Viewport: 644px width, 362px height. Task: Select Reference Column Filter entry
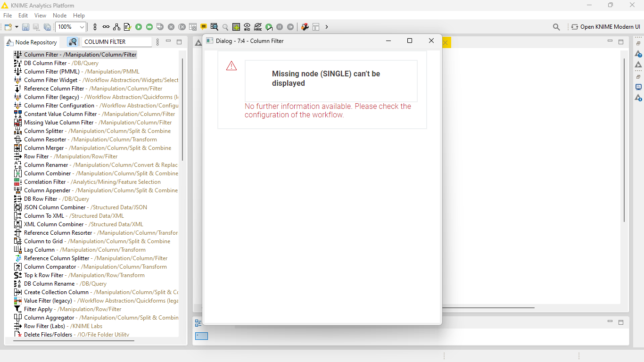tap(88, 89)
